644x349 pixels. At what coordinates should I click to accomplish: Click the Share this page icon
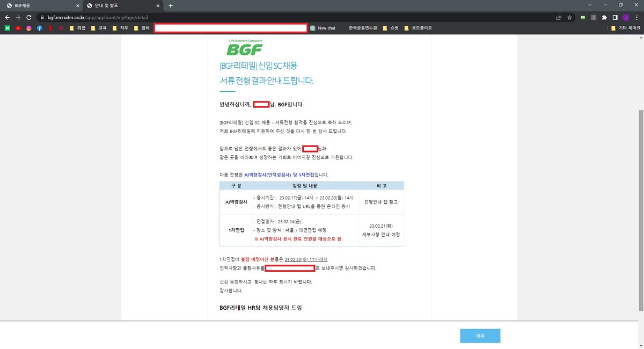[558, 17]
